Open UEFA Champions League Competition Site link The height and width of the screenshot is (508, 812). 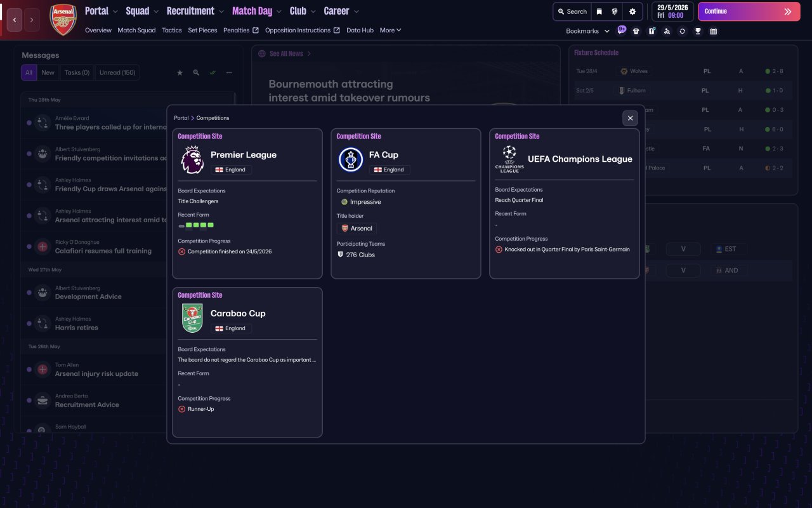pos(517,137)
